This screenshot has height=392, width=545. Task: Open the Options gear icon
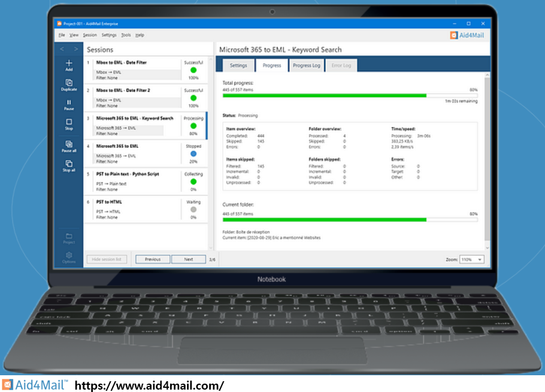coord(69,256)
